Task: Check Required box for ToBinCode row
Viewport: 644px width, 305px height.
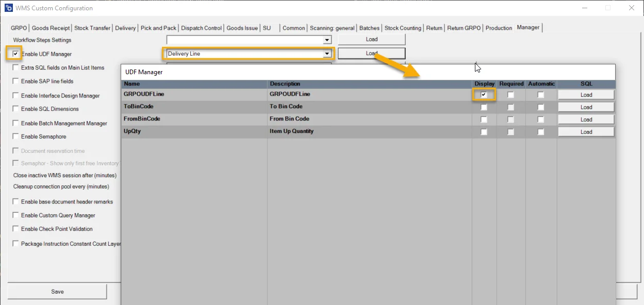Action: click(x=510, y=107)
